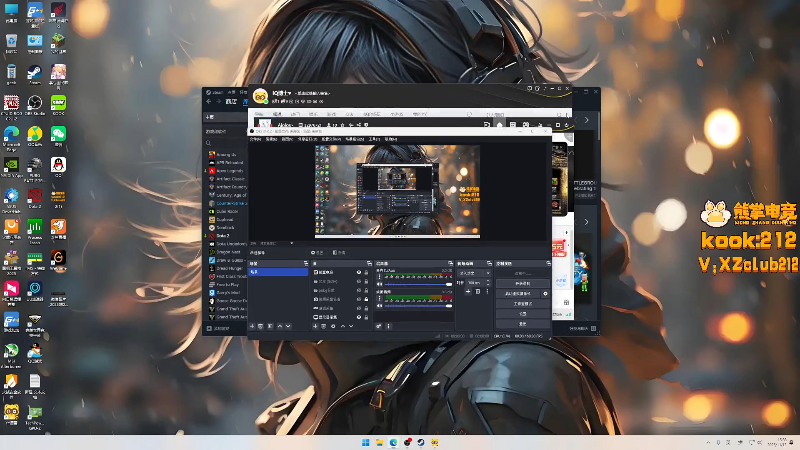Adjust the first mixer volume slider
Screen dimensions: 800x450
click(418, 284)
